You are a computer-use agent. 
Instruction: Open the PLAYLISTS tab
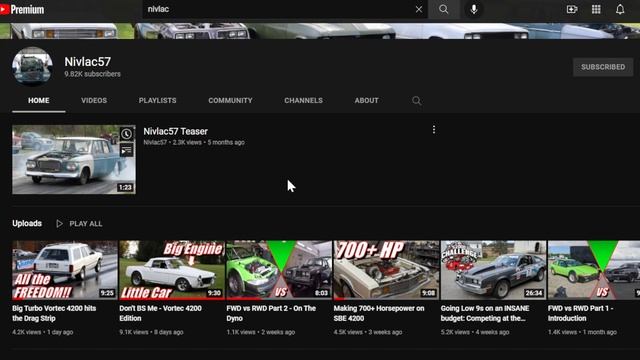tap(158, 100)
